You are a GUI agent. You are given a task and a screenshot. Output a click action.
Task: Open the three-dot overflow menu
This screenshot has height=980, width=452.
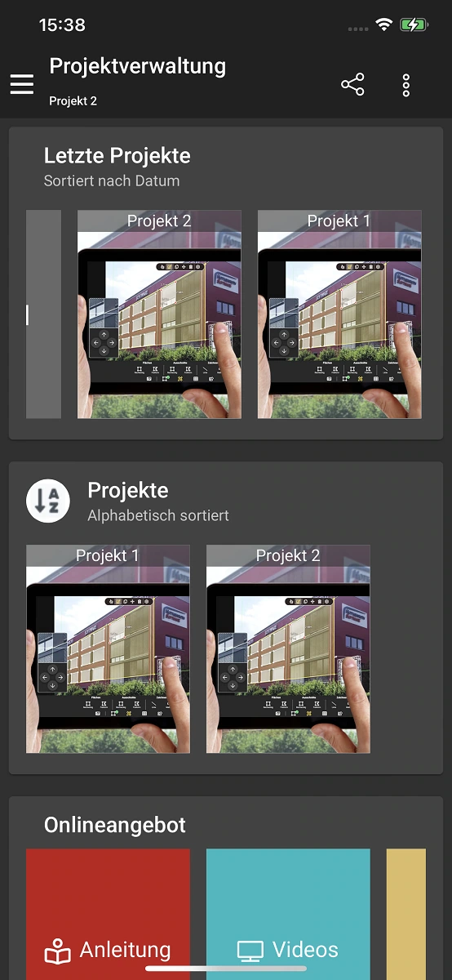click(405, 85)
